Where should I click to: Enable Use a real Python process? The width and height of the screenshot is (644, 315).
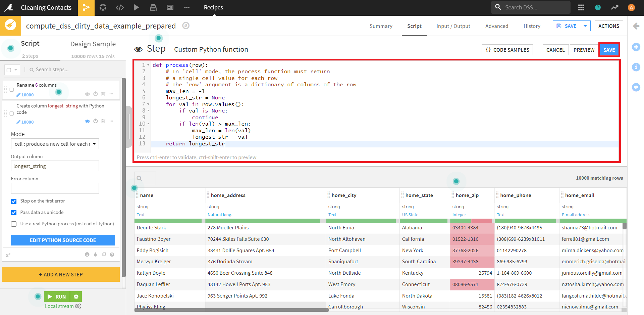pyautogui.click(x=14, y=224)
